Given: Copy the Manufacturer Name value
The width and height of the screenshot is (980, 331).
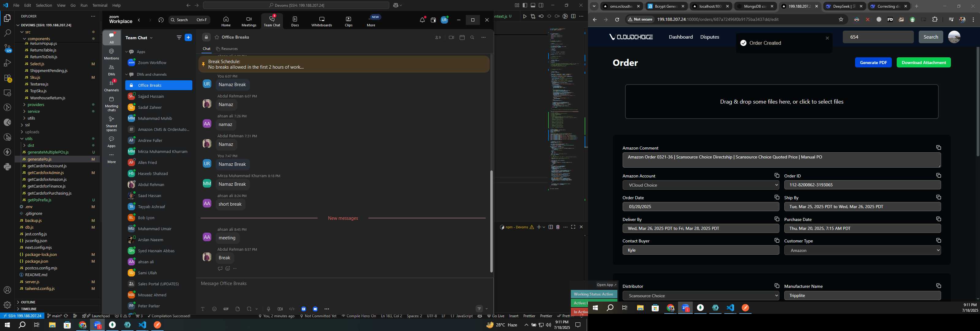Looking at the screenshot, I should click(939, 286).
